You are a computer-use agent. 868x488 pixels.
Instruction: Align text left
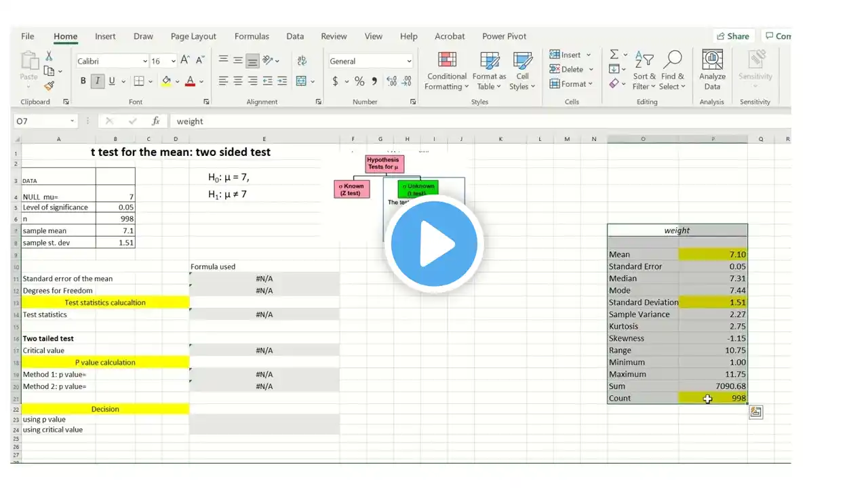223,81
